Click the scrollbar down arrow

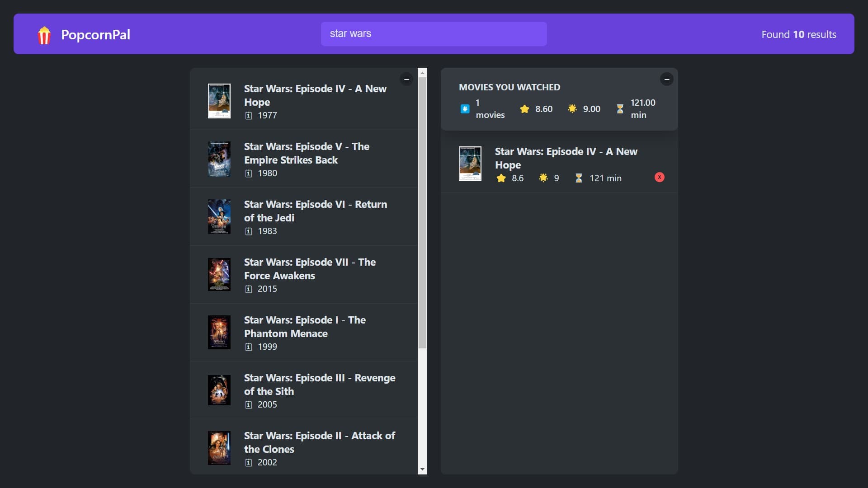[422, 469]
